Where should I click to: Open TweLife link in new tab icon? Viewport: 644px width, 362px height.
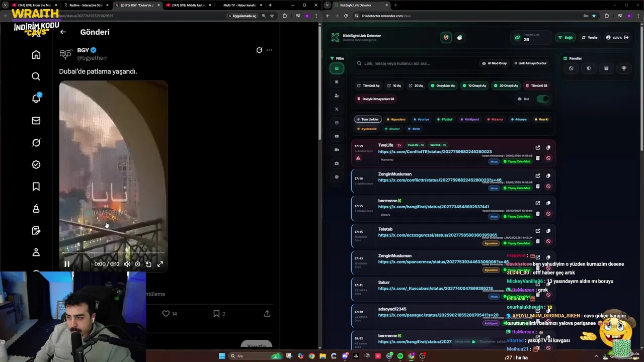537,148
